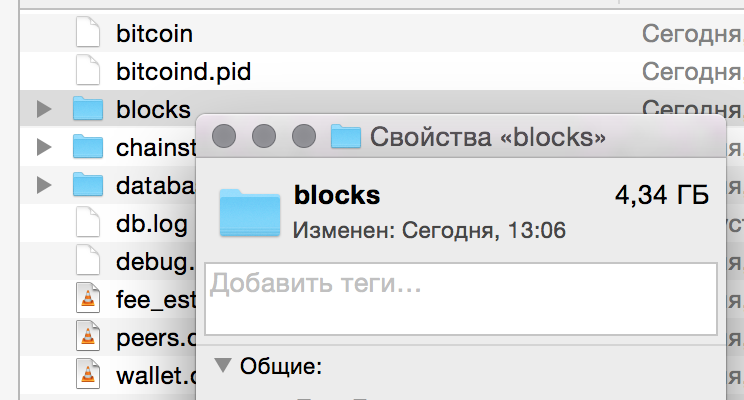Viewport: 744px width, 400px height.
Task: Select the fee_estimates VLC cone icon
Action: coord(88,298)
